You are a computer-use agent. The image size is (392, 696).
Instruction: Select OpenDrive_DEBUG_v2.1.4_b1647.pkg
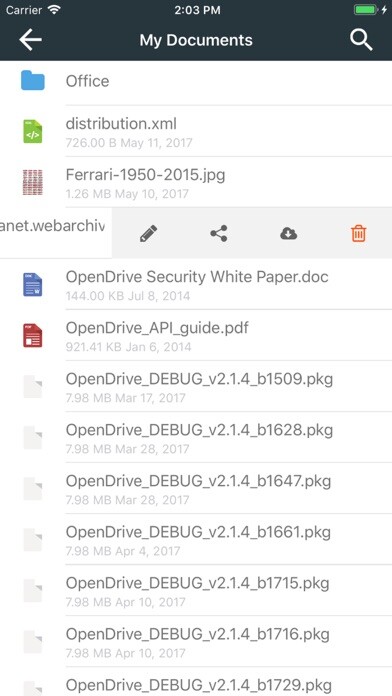pyautogui.click(x=196, y=489)
